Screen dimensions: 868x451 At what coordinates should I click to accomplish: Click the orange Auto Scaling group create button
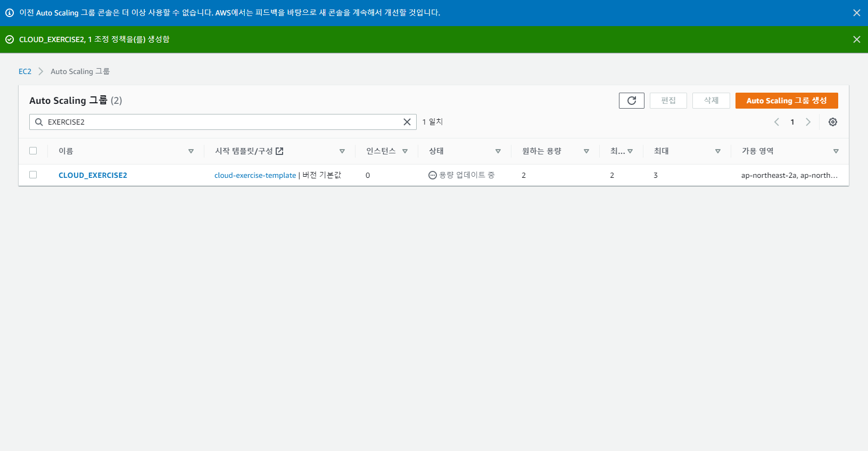pyautogui.click(x=786, y=101)
